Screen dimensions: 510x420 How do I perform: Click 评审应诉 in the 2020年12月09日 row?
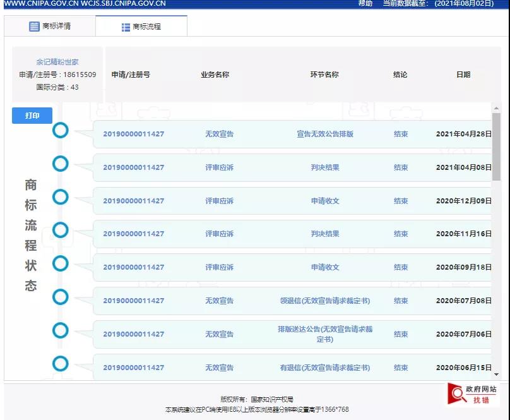tap(219, 201)
